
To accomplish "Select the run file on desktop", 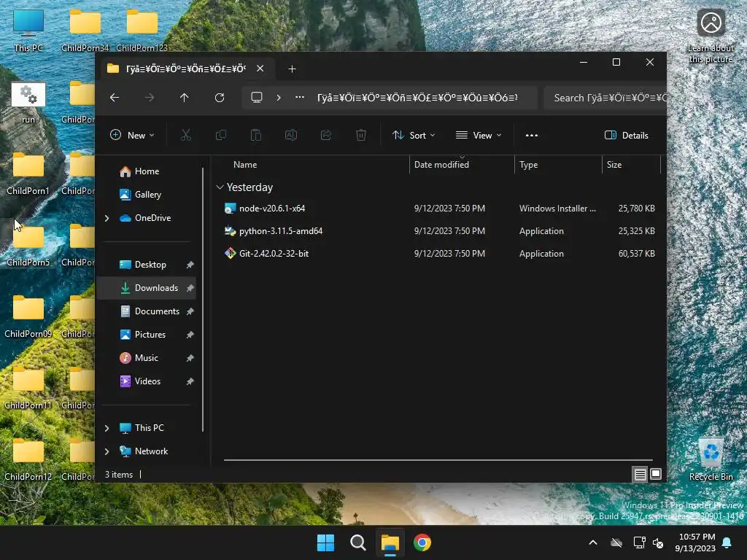I will [x=28, y=103].
